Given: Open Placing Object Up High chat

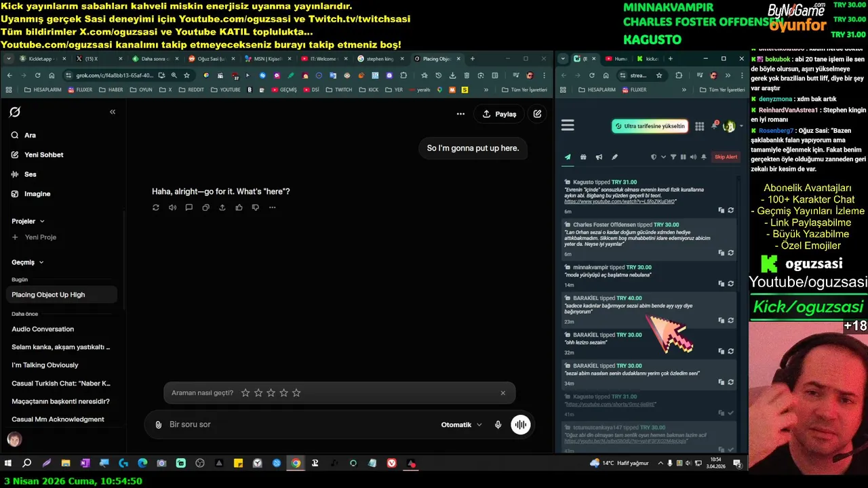Looking at the screenshot, I should [62, 295].
